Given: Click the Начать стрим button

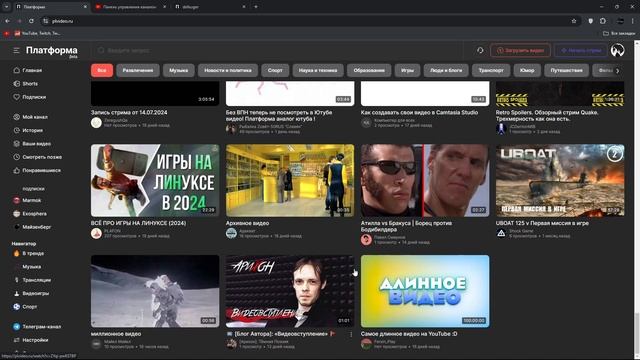Looking at the screenshot, I should click(x=580, y=50).
